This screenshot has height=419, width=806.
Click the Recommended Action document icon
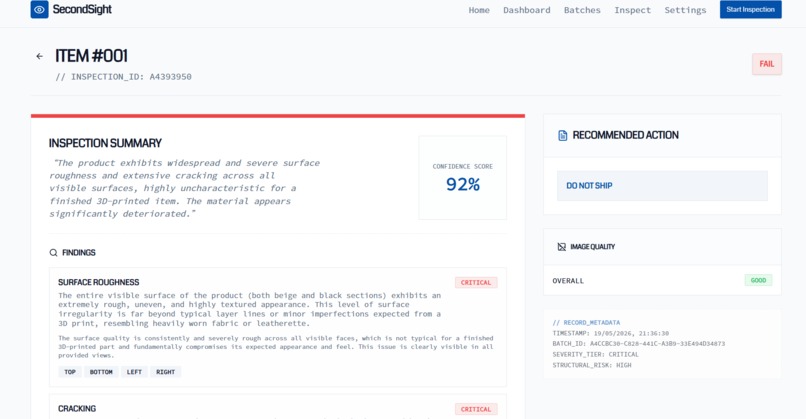click(x=562, y=135)
